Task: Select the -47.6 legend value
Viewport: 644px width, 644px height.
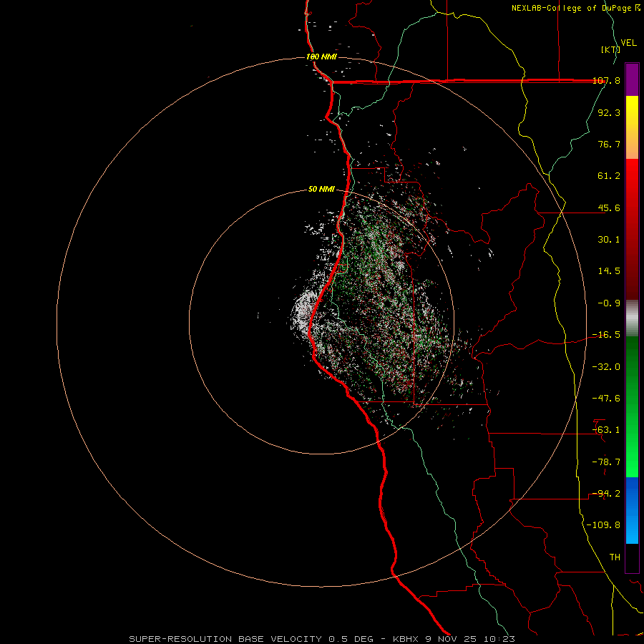Action: click(606, 399)
